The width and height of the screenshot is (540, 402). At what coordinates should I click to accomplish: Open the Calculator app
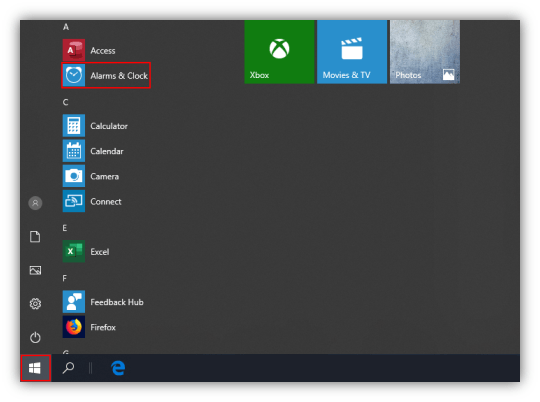pyautogui.click(x=95, y=126)
